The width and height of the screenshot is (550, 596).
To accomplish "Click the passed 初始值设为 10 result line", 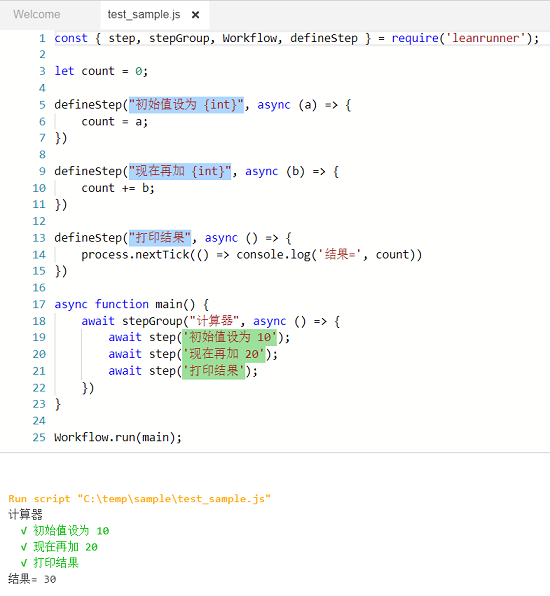I will point(65,530).
